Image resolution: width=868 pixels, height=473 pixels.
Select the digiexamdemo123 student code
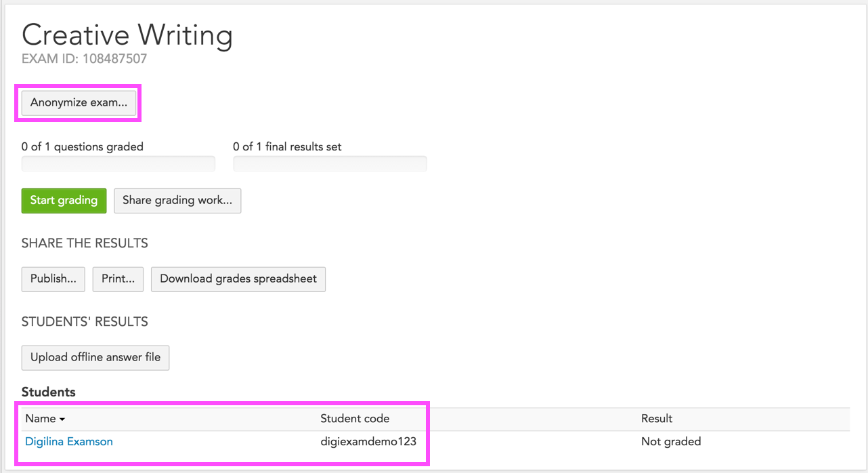point(368,442)
